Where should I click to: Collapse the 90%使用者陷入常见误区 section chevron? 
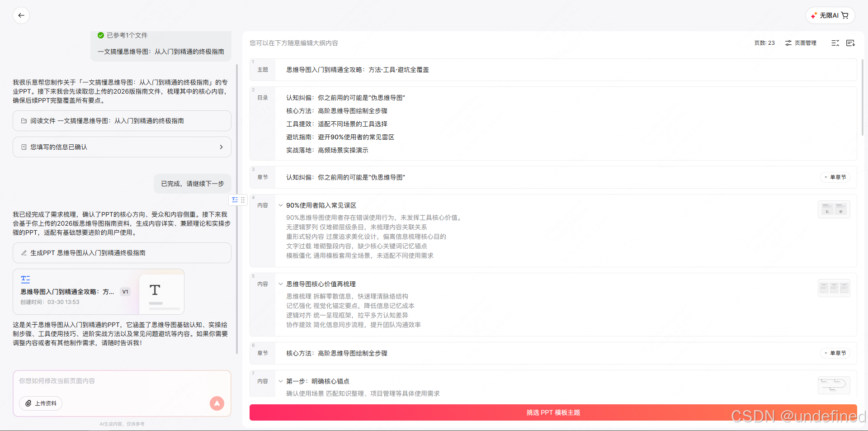(281, 205)
